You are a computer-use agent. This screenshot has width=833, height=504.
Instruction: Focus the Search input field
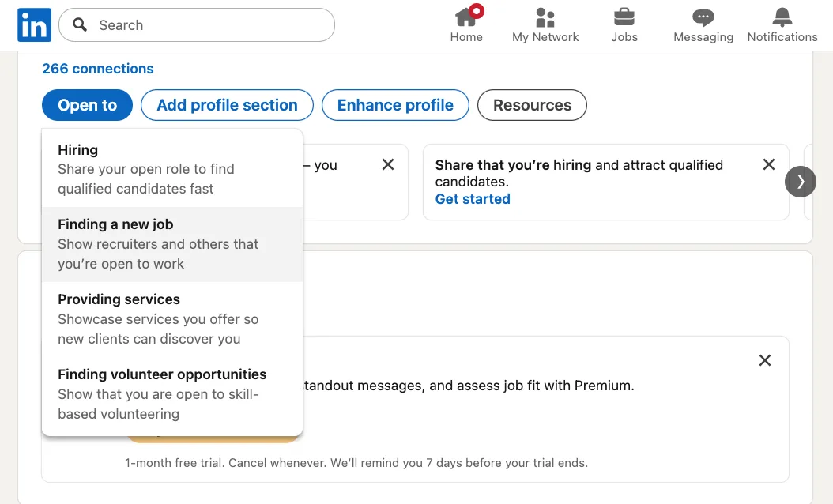[x=209, y=25]
